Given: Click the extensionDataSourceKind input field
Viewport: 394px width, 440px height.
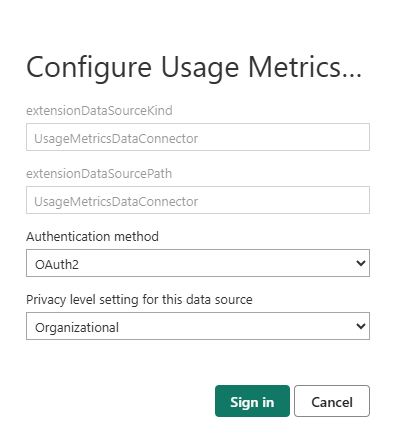Looking at the screenshot, I should [198, 137].
